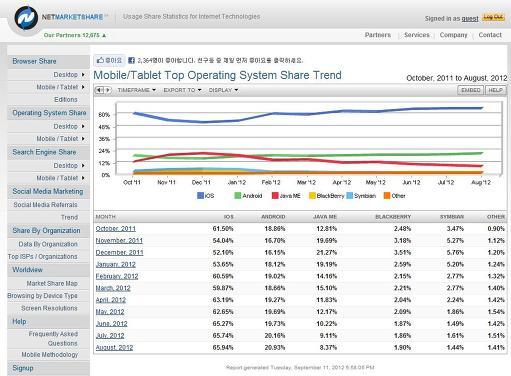Open August, 2012 row link
Viewport: 511px width, 376px height.
tap(114, 348)
